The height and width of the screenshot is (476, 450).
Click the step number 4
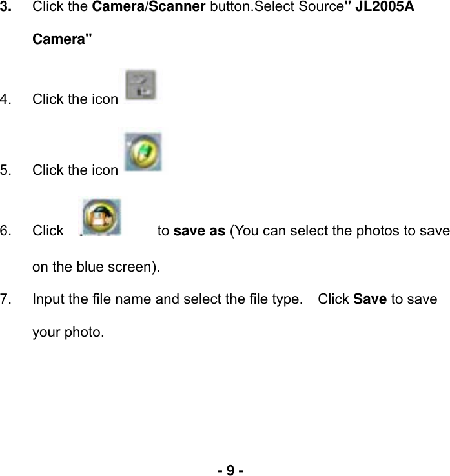(x=6, y=99)
